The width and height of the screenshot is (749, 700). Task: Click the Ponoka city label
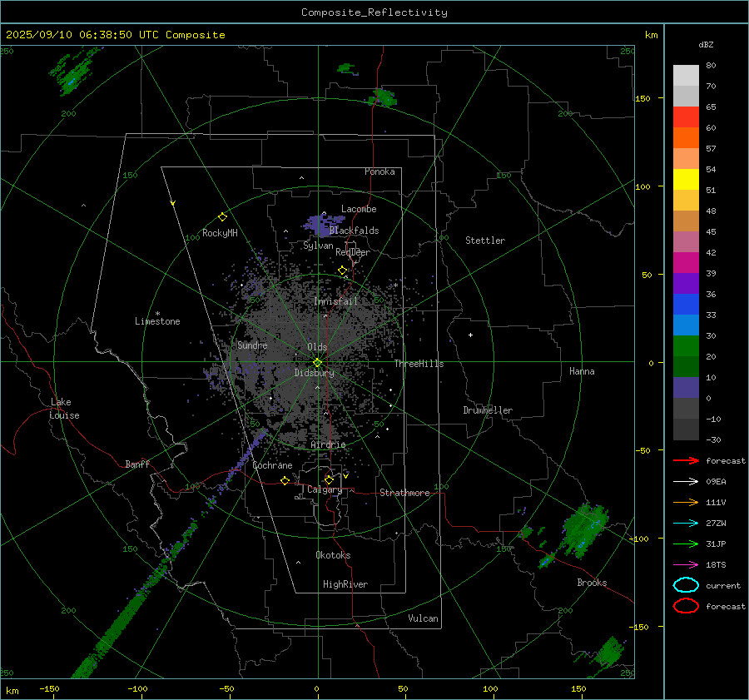coord(379,172)
